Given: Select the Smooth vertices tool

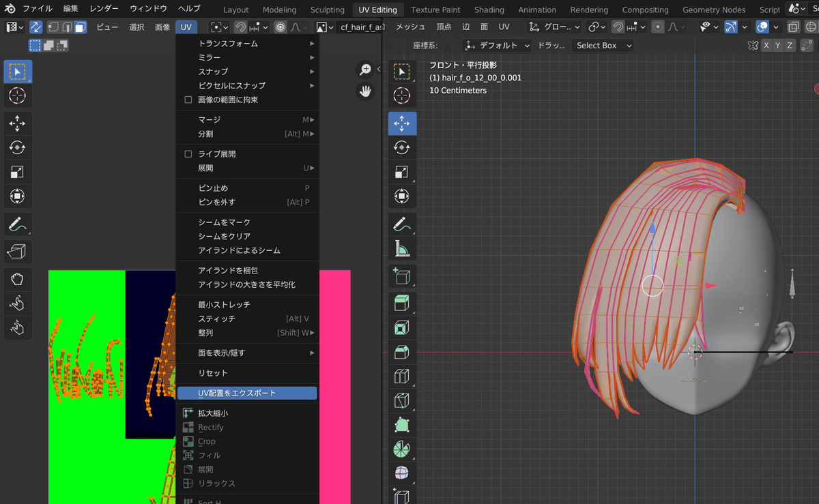Looking at the screenshot, I should pyautogui.click(x=402, y=473).
